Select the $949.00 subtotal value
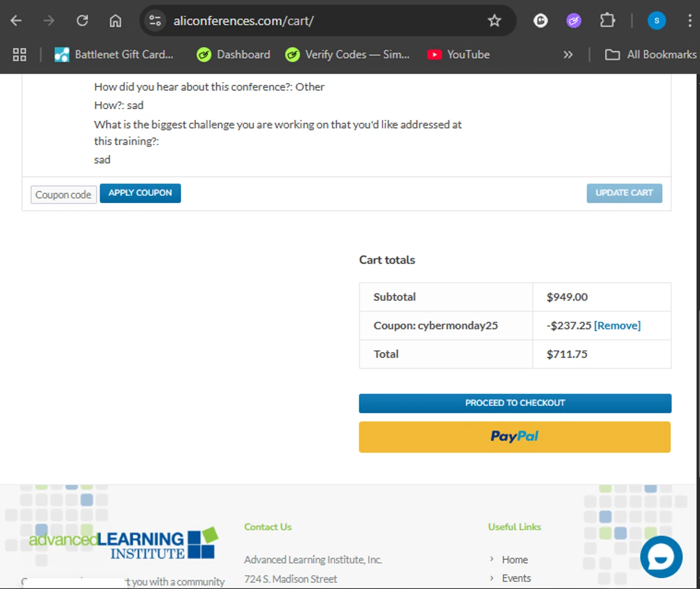 click(x=567, y=297)
